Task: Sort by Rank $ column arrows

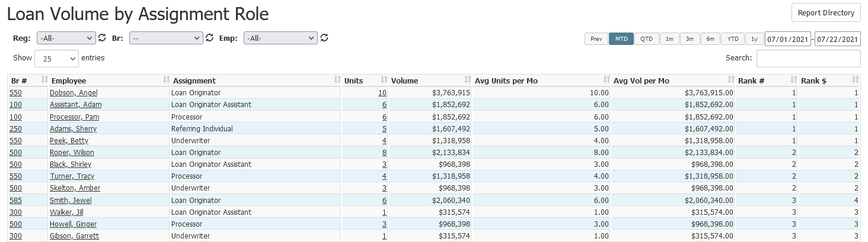Action: pyautogui.click(x=855, y=80)
